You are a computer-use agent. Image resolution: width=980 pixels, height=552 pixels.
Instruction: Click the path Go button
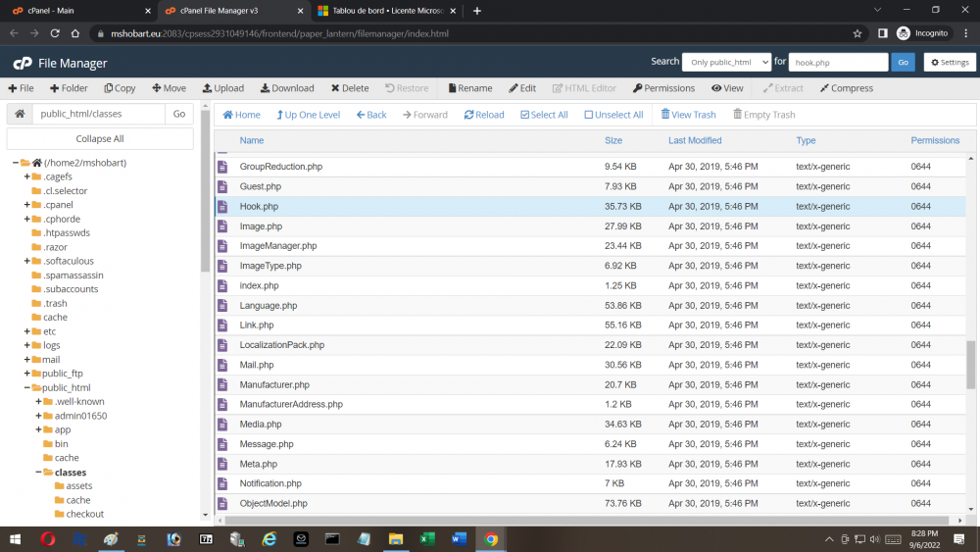179,114
